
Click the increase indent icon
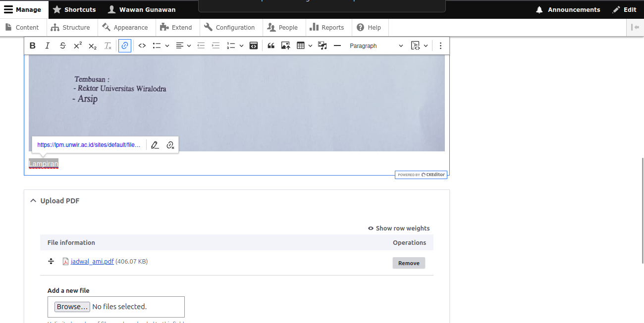215,46
